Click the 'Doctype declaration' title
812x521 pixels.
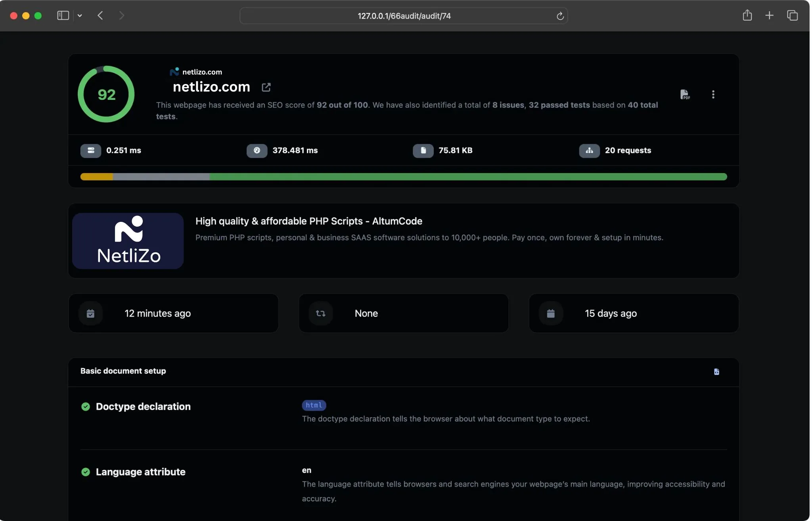pyautogui.click(x=143, y=406)
